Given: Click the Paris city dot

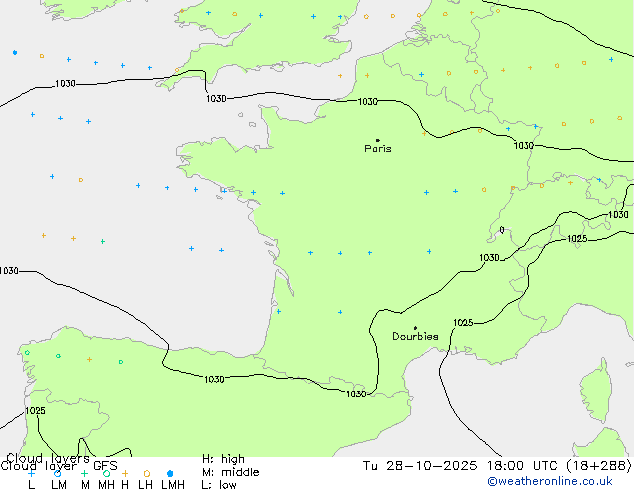Looking at the screenshot, I should [x=378, y=140].
